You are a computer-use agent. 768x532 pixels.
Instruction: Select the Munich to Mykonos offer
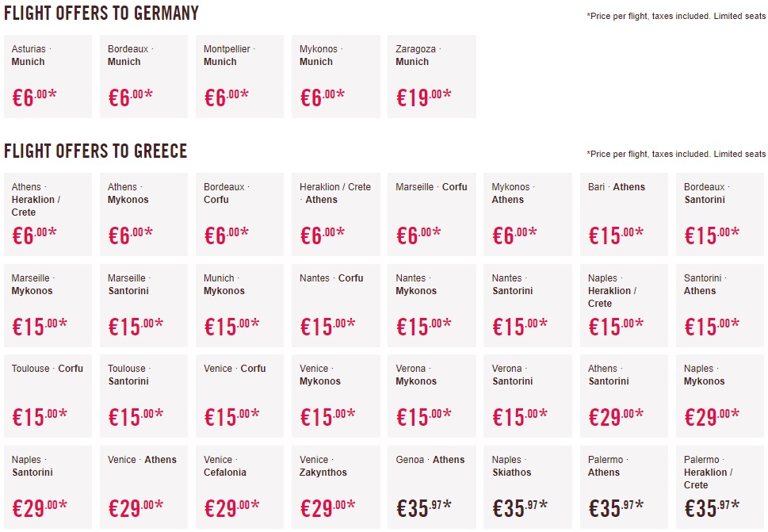(239, 305)
